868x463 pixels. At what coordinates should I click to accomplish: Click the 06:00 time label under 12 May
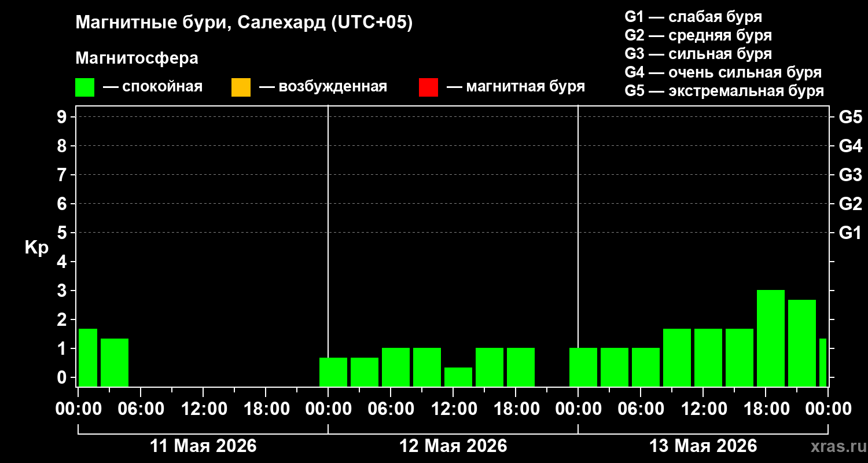391,409
